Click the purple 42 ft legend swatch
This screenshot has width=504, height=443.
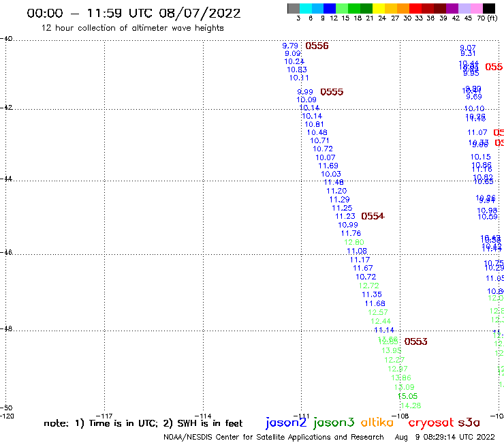coord(452,8)
